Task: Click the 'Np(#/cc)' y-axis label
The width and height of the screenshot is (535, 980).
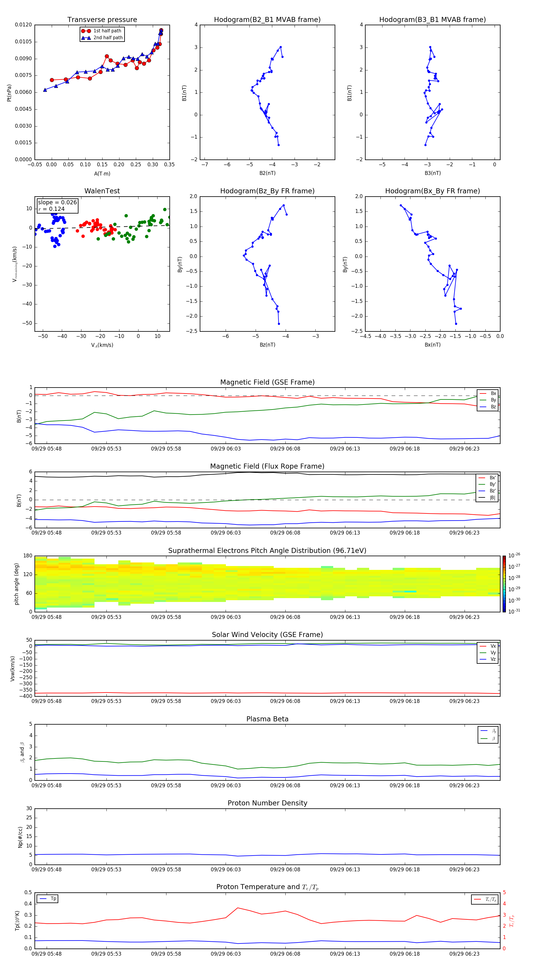Action: [x=20, y=837]
